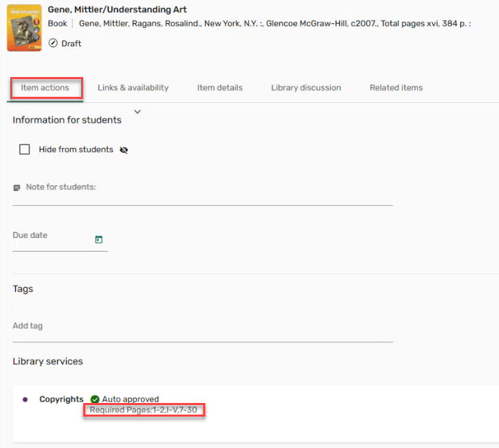The width and height of the screenshot is (499, 448).
Task: Click the Draft status label
Action: (72, 44)
